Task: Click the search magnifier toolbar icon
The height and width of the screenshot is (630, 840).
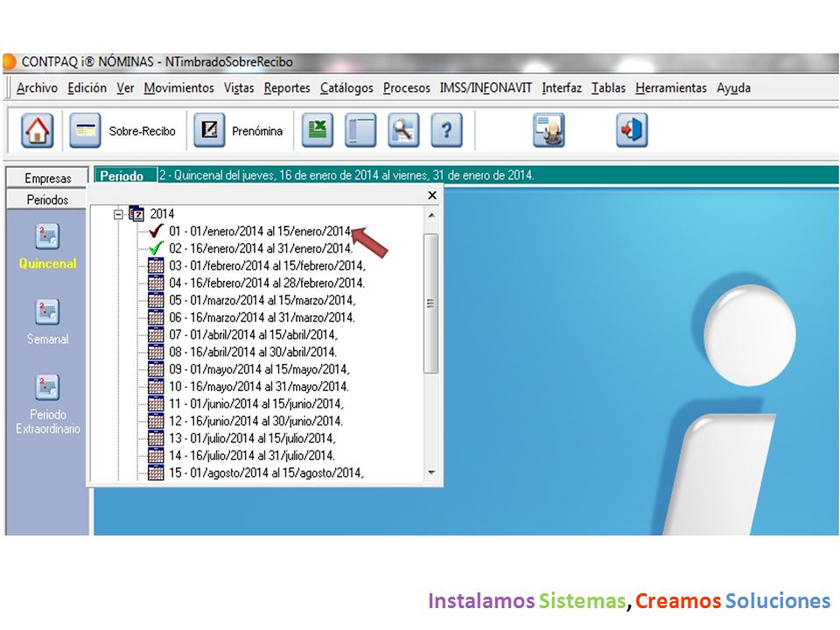Action: (x=403, y=130)
